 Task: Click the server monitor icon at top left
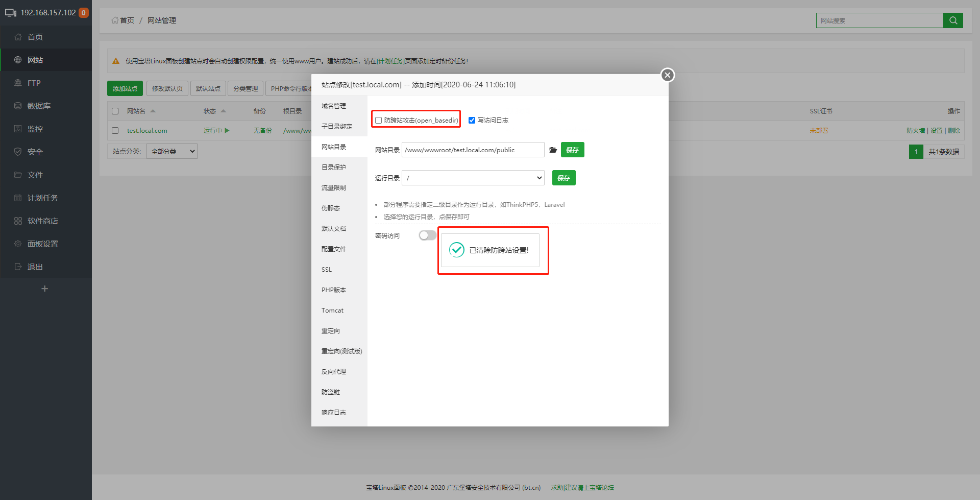(x=11, y=13)
